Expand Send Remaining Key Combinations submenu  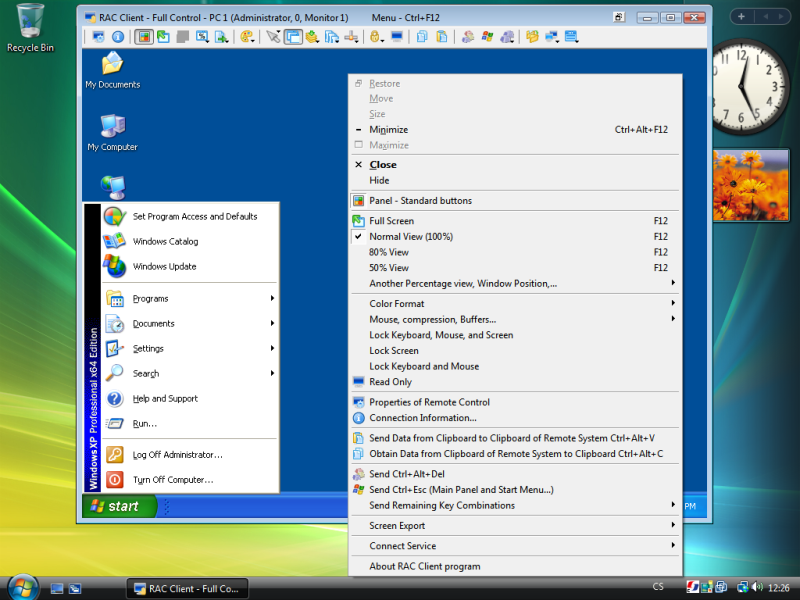click(515, 505)
